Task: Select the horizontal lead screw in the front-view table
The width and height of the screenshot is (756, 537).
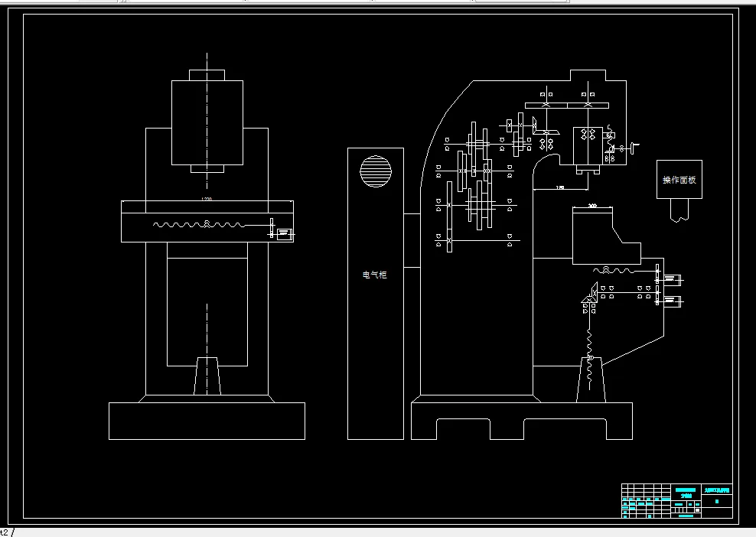Action: pyautogui.click(x=199, y=225)
